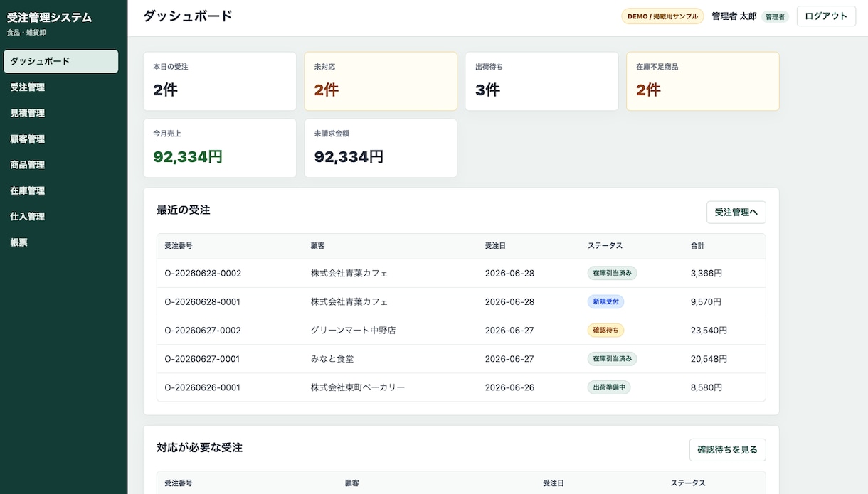Screen dimensions: 868x494
Task: Click order number O-20260627-0001
Action: (202, 359)
